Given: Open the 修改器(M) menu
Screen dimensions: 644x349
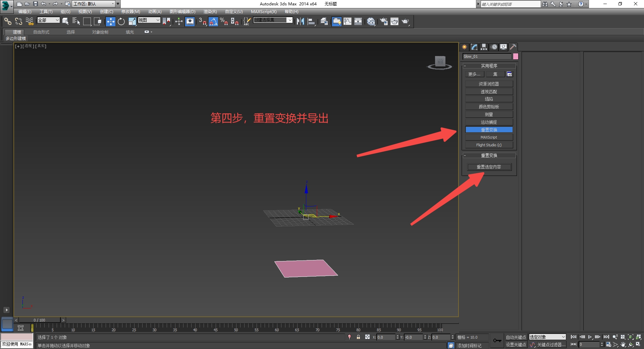Looking at the screenshot, I should pos(130,12).
